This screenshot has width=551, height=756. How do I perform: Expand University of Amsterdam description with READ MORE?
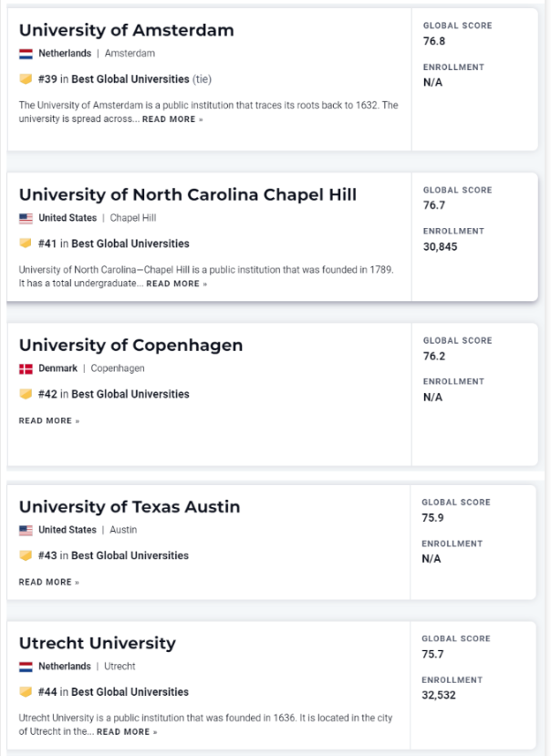pos(173,119)
